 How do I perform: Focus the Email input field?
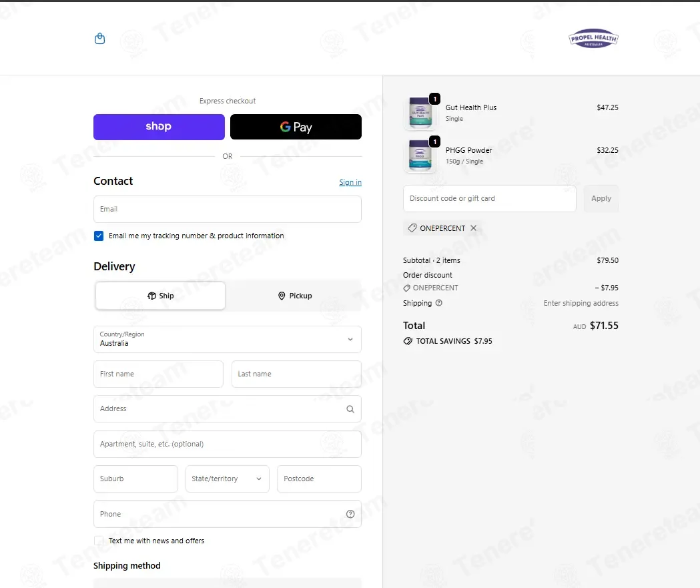tap(228, 209)
